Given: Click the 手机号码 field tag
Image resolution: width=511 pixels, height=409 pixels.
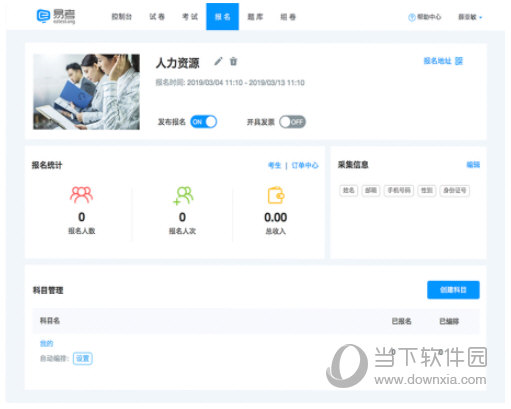Looking at the screenshot, I should (399, 190).
